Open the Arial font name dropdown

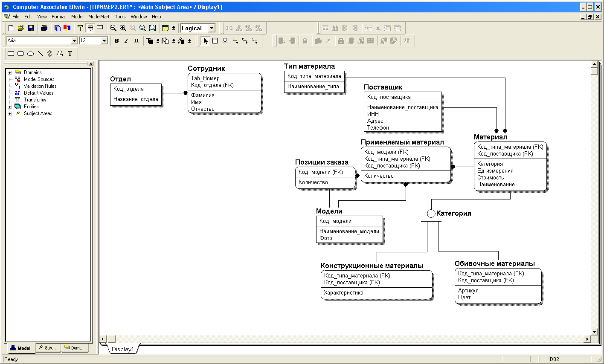point(74,40)
